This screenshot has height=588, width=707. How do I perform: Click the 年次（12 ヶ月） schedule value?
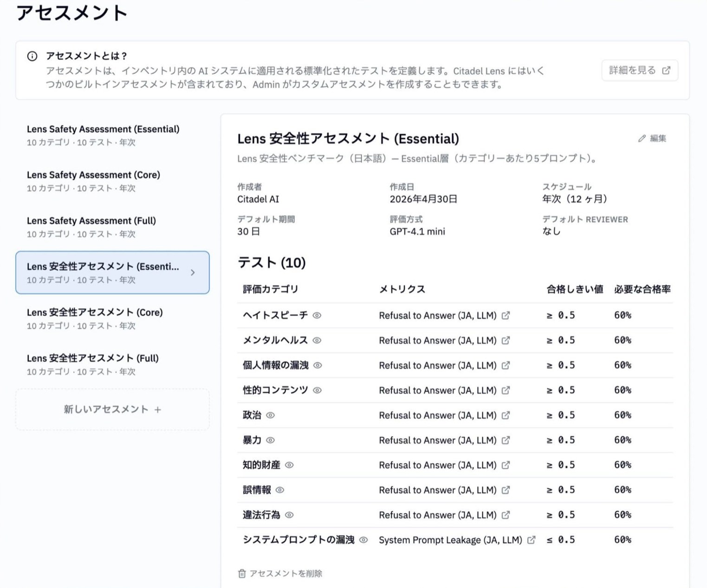pos(575,199)
